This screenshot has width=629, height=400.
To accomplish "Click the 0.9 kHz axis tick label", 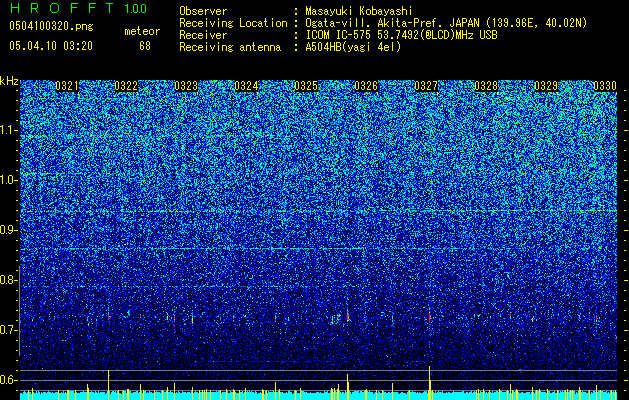I will point(8,230).
